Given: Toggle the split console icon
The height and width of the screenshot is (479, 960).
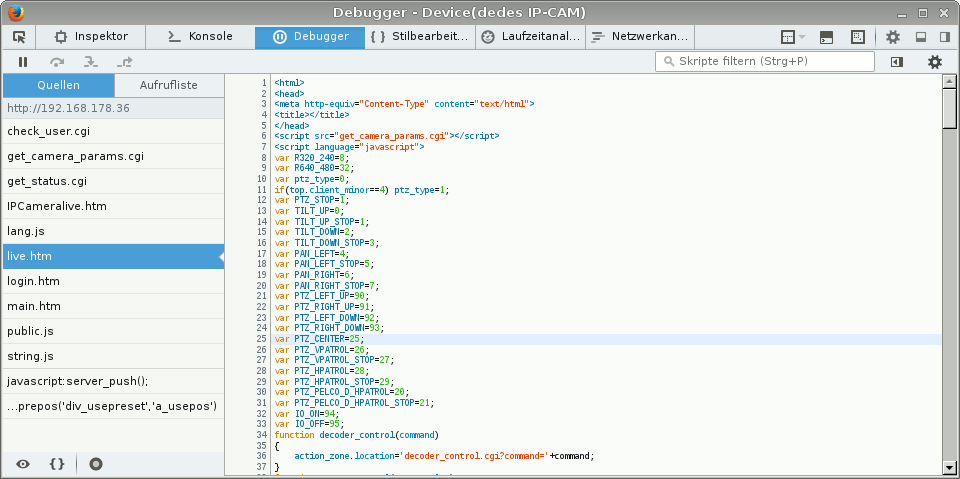Looking at the screenshot, I should [826, 37].
